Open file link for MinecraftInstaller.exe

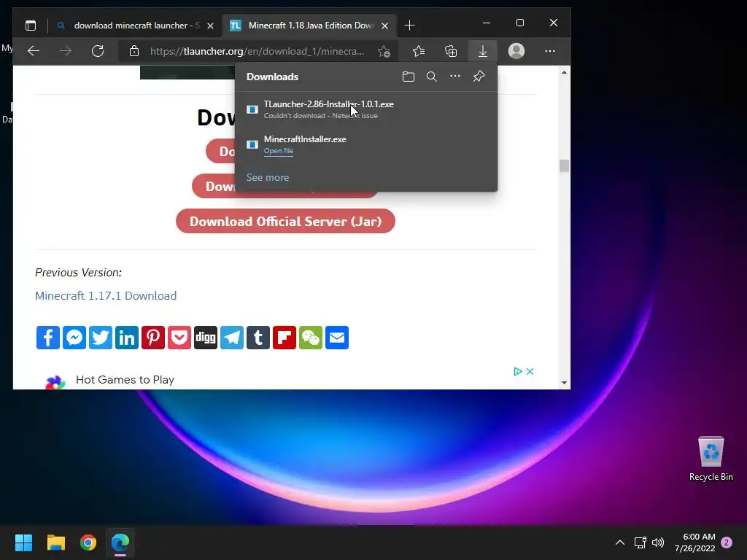278,151
